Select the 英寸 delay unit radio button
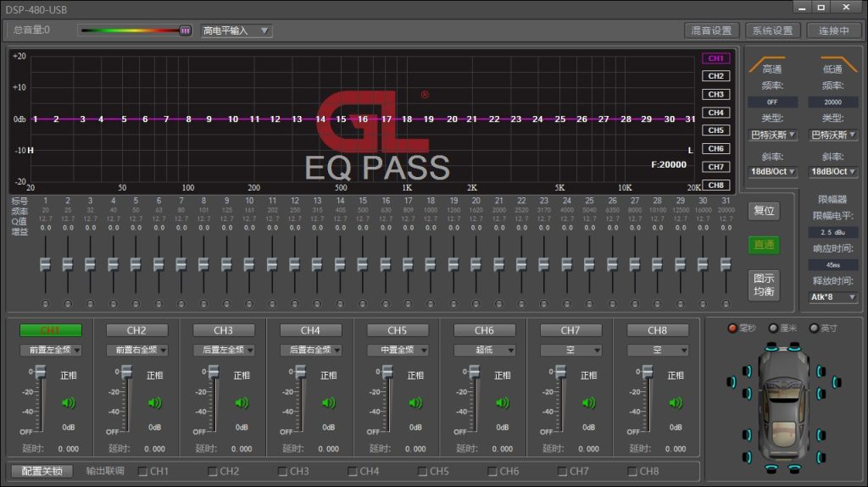868x487 pixels. [x=814, y=328]
